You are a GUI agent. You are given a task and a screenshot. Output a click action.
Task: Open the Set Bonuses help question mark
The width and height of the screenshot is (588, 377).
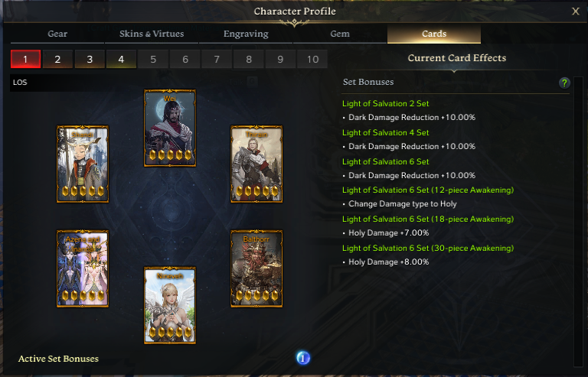point(564,83)
